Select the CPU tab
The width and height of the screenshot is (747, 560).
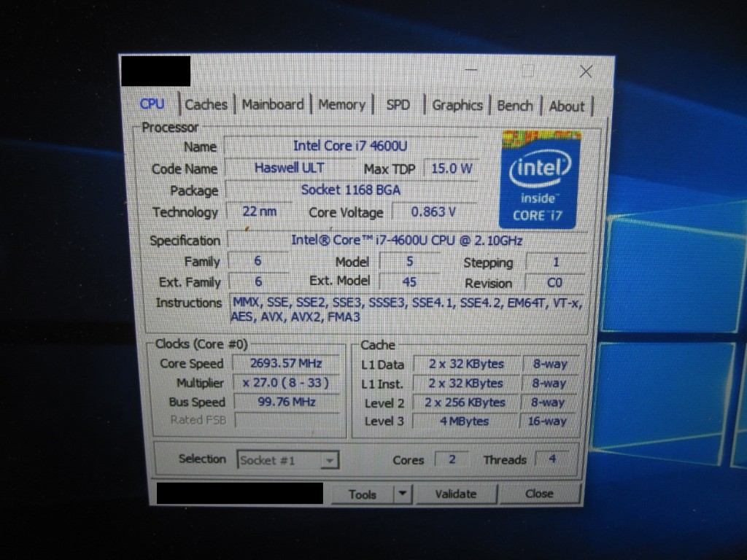pyautogui.click(x=152, y=104)
